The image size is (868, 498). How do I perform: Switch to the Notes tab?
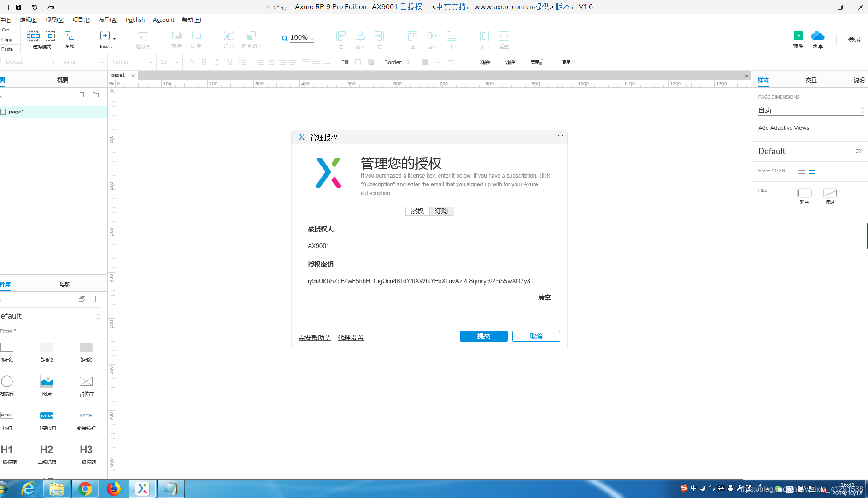(859, 80)
